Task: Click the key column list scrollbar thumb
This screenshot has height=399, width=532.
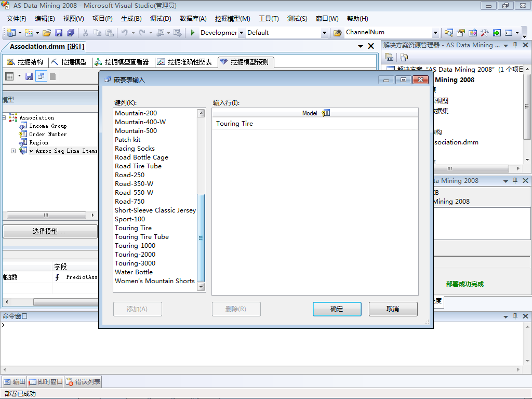Action: [201, 238]
